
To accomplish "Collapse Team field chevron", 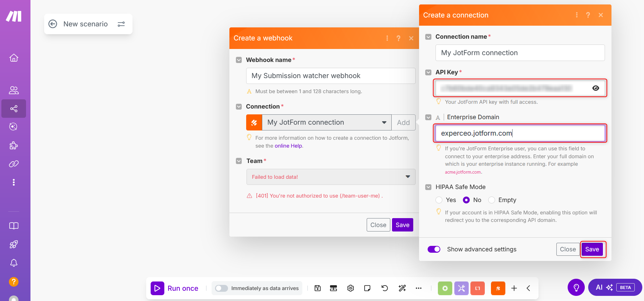I will click(239, 161).
